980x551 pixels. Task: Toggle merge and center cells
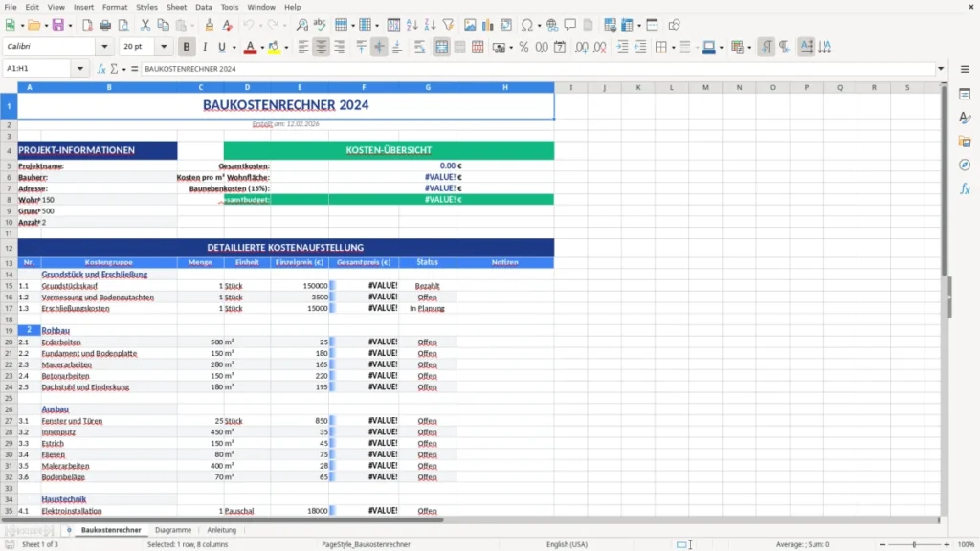442,47
